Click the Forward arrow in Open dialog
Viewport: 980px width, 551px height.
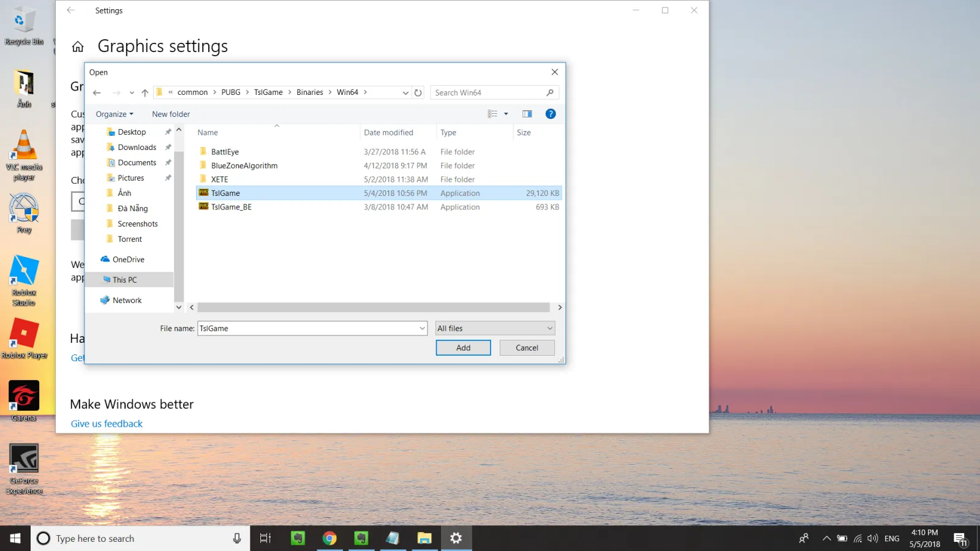(x=116, y=92)
